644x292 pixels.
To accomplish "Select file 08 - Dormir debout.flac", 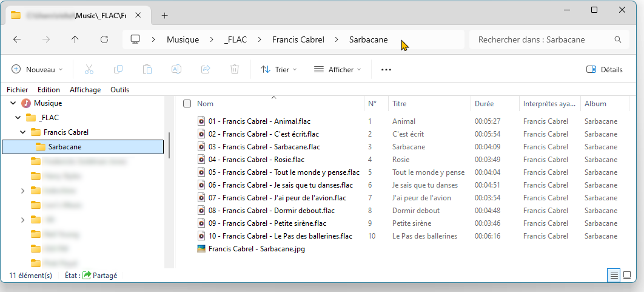I will click(272, 211).
